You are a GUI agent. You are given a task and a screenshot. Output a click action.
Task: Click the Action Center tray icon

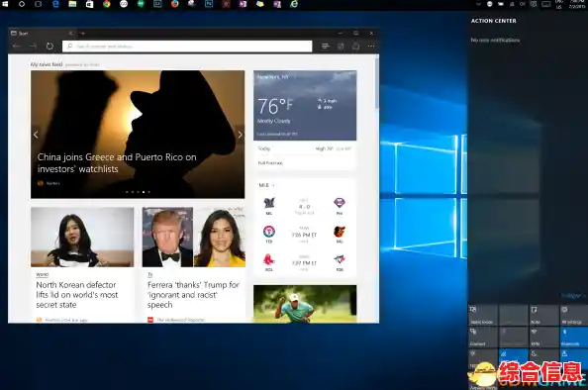point(534,4)
